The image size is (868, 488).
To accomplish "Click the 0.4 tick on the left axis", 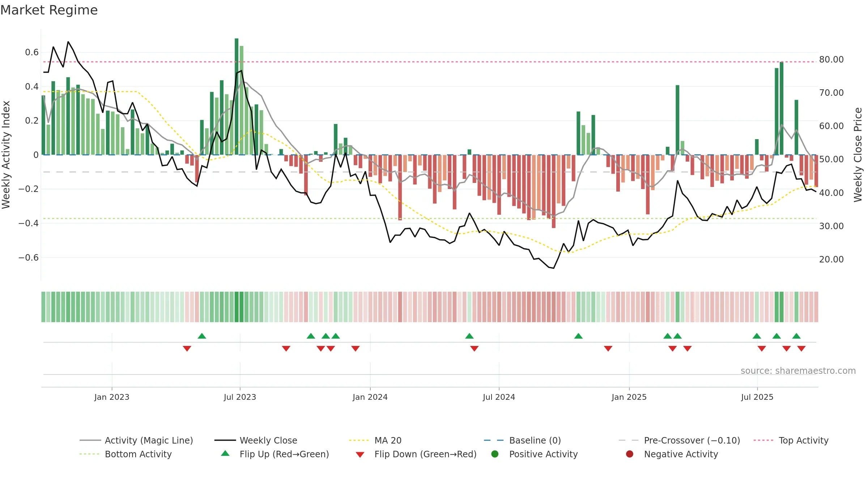I will coord(31,86).
